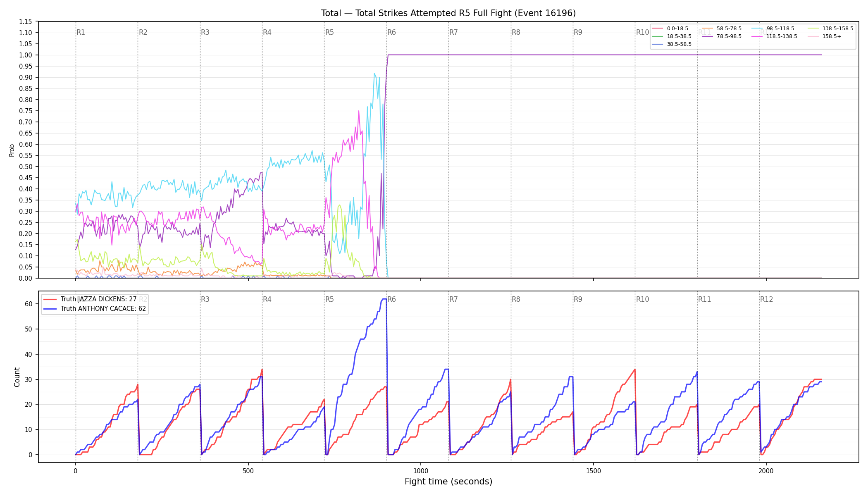The height and width of the screenshot is (496, 868).
Task: Click the R7 round marker in the count plot
Action: pyautogui.click(x=454, y=299)
